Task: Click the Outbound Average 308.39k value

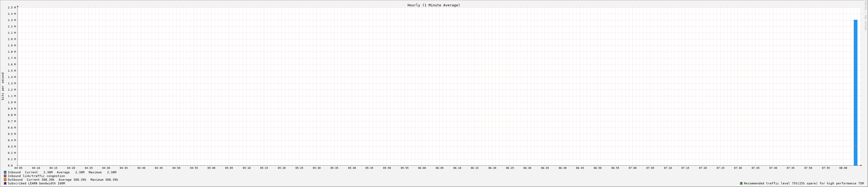Action: [x=80, y=180]
